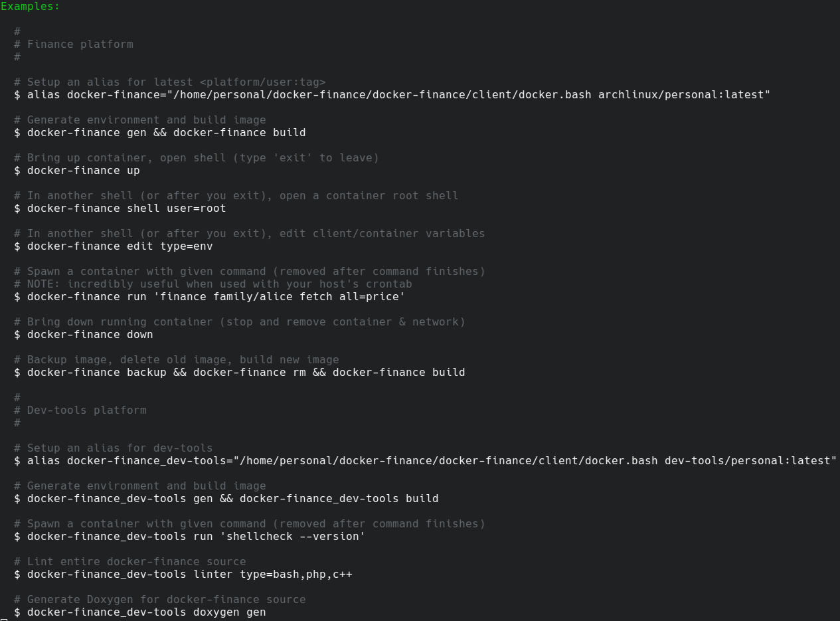Click the terminal cursor at the bottom-left
Image resolution: width=840 pixels, height=621 pixels.
(x=3, y=619)
